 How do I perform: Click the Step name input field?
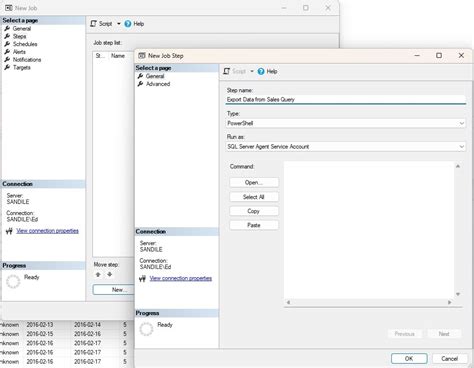pyautogui.click(x=345, y=99)
